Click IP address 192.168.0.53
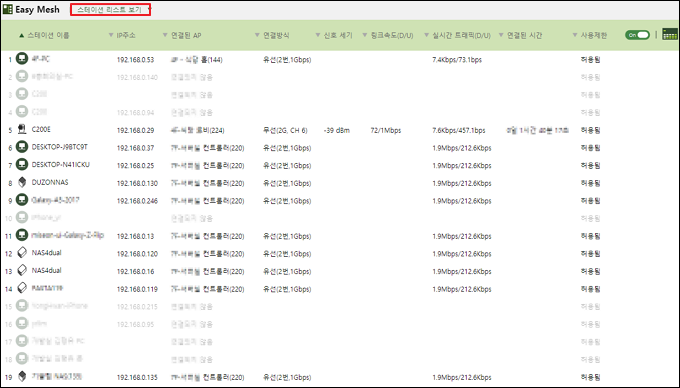 135,60
